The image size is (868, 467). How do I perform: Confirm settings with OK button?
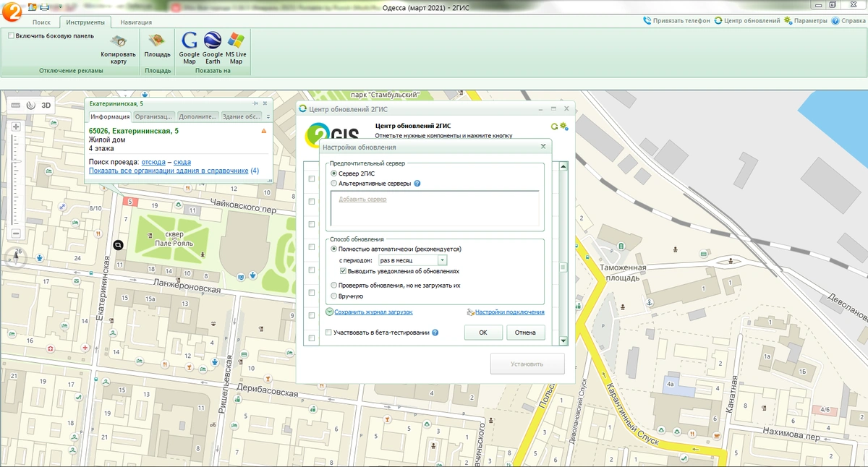(x=483, y=333)
